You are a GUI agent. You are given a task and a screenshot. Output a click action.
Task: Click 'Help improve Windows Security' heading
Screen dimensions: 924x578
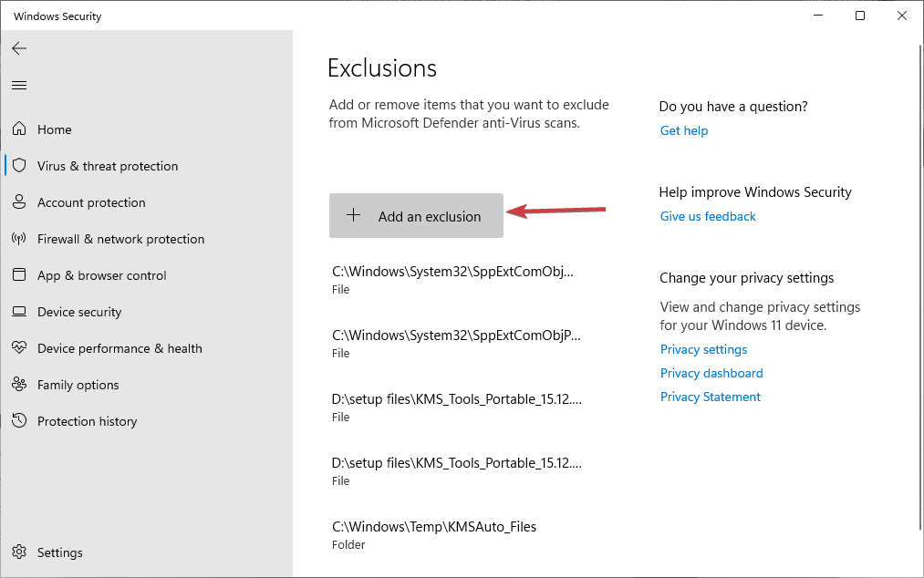755,192
